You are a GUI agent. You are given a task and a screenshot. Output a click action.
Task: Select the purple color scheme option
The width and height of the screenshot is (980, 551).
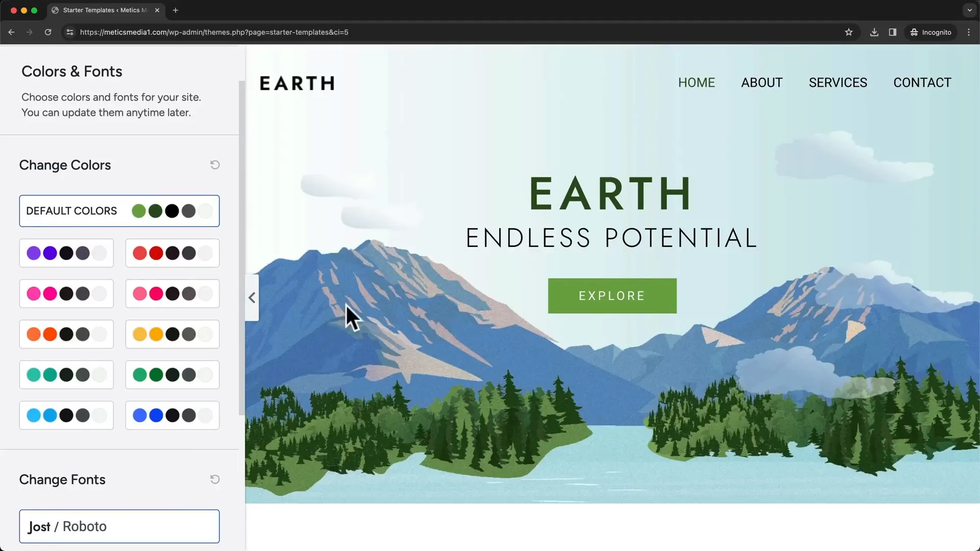click(65, 253)
